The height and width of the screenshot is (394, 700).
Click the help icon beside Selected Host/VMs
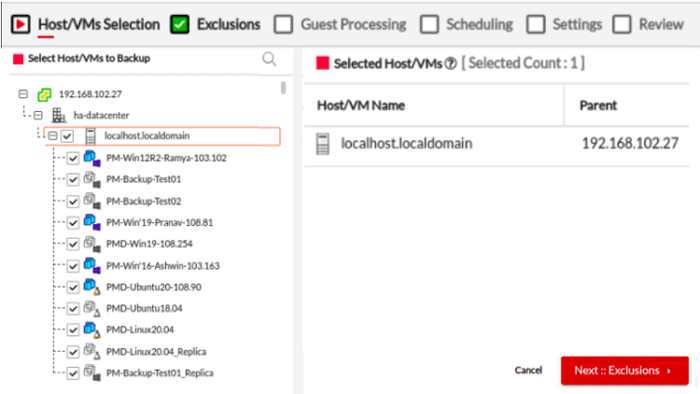[451, 64]
